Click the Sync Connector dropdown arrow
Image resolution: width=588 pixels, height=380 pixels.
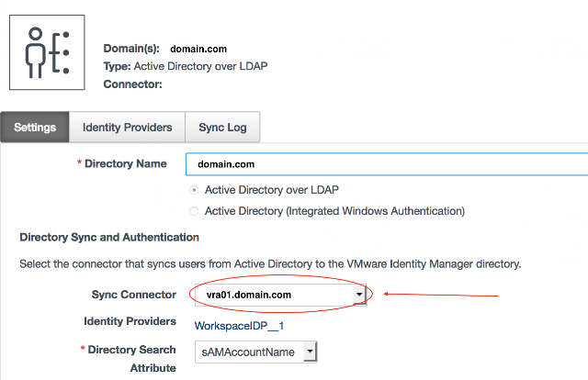(x=359, y=295)
